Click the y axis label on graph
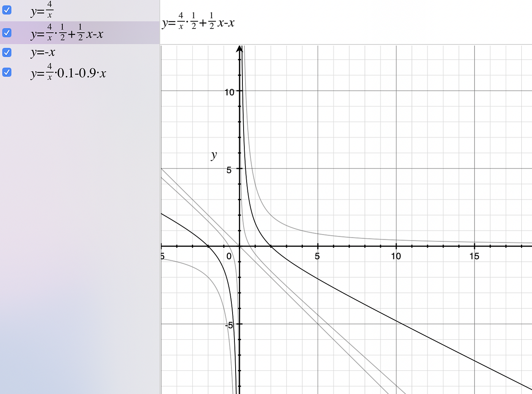The image size is (532, 394). click(x=214, y=155)
